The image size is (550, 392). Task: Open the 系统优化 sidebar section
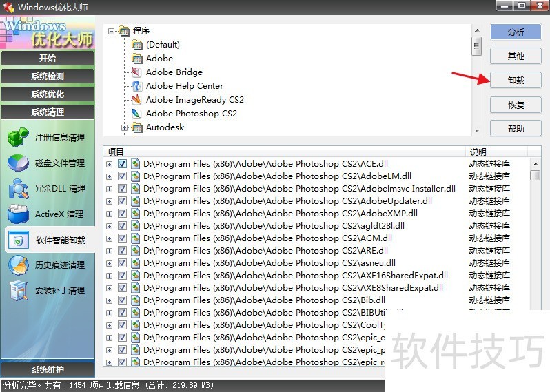(48, 94)
